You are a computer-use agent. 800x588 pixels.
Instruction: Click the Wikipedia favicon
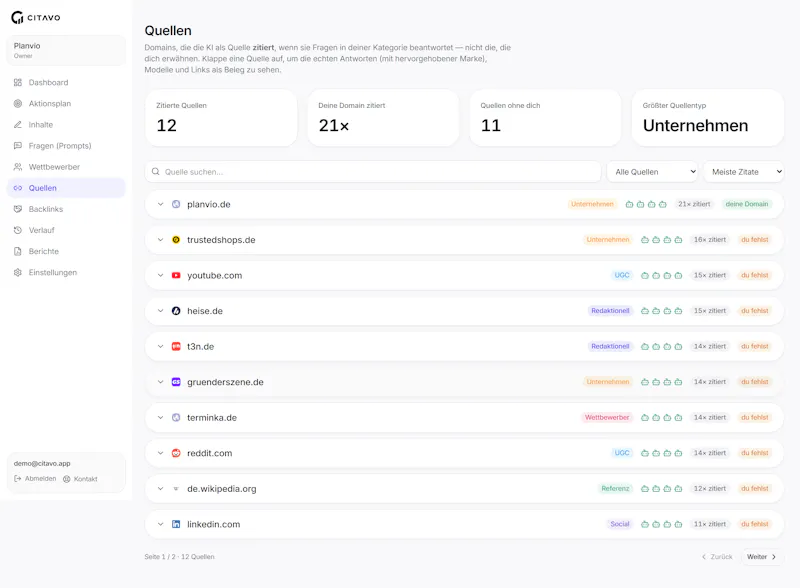tap(176, 488)
